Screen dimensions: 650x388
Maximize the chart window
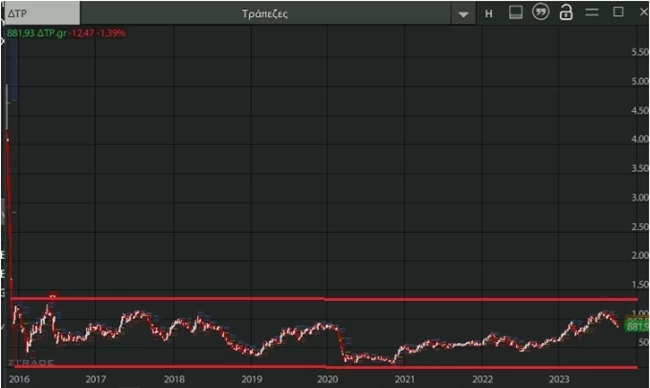click(x=618, y=12)
